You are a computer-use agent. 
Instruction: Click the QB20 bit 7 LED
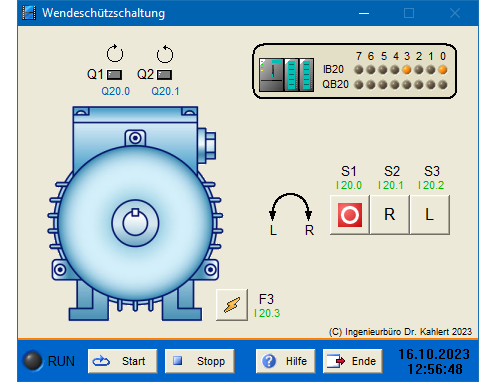(359, 85)
